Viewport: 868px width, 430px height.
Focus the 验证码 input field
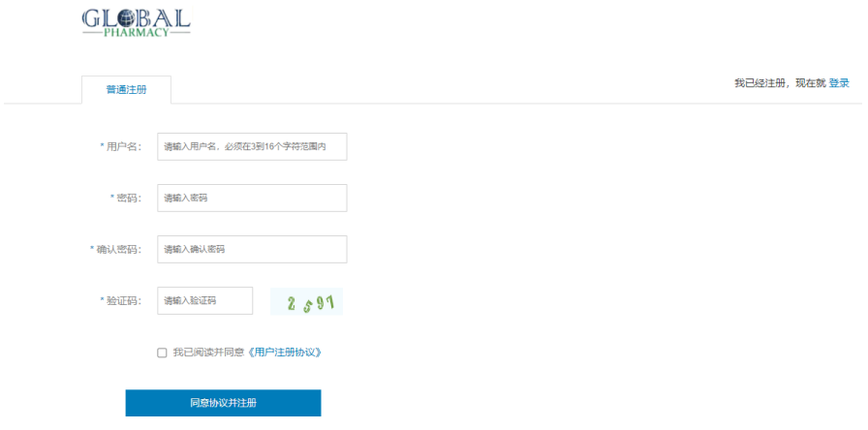coord(204,300)
